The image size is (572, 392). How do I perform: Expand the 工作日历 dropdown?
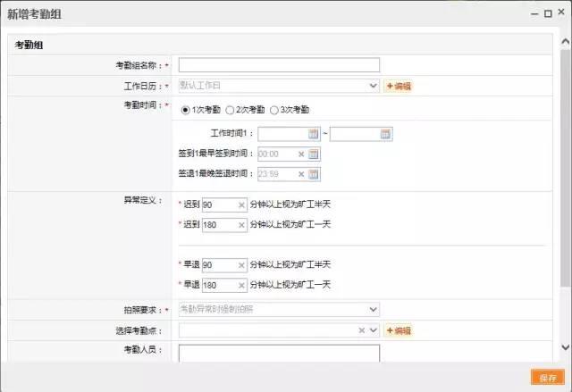[373, 86]
